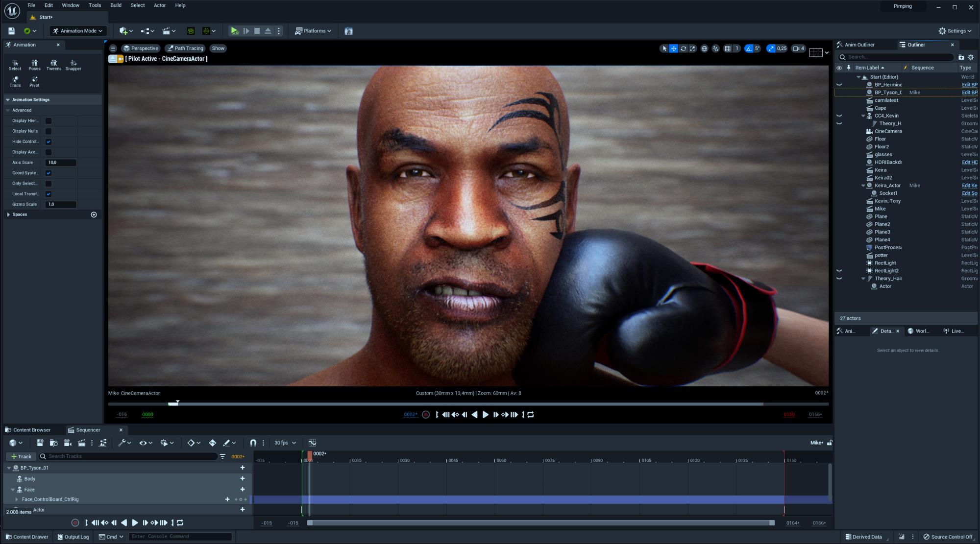Open the 30 fps frame rate dropdown
The width and height of the screenshot is (980, 544).
[x=285, y=443]
